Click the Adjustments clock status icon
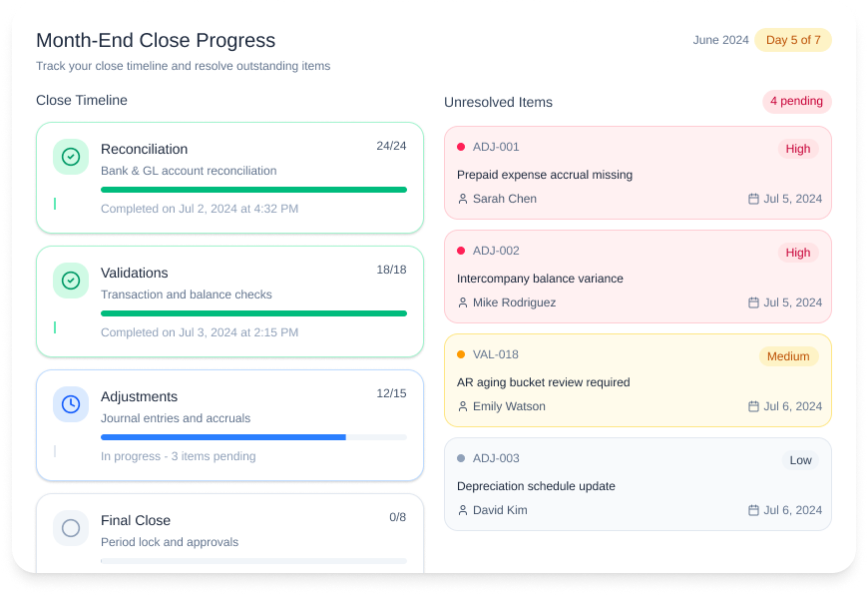Image resolution: width=868 pixels, height=595 pixels. 71,404
